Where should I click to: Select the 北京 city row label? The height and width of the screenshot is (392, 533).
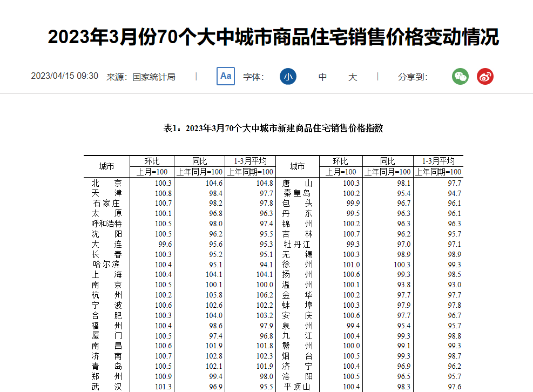(x=106, y=183)
